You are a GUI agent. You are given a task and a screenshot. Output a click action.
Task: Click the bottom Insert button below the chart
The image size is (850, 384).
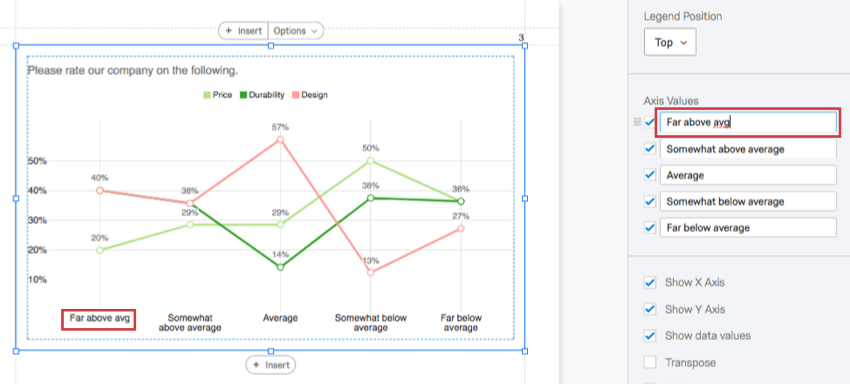point(271,365)
